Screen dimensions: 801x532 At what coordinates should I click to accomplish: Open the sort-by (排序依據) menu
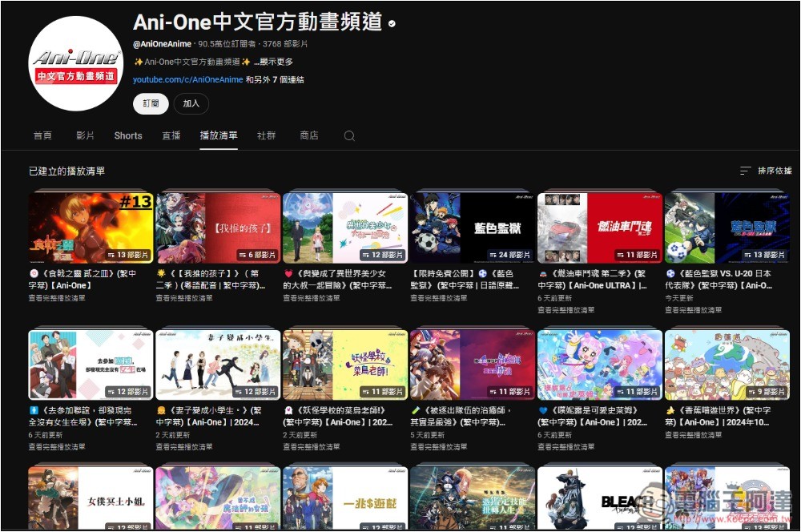[766, 171]
